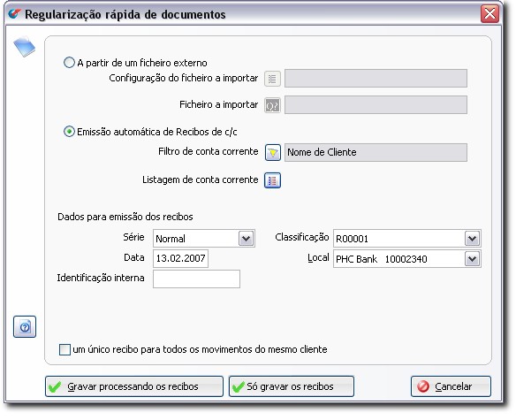Click the help icon on the left side
Image resolution: width=516 pixels, height=420 pixels.
click(25, 327)
